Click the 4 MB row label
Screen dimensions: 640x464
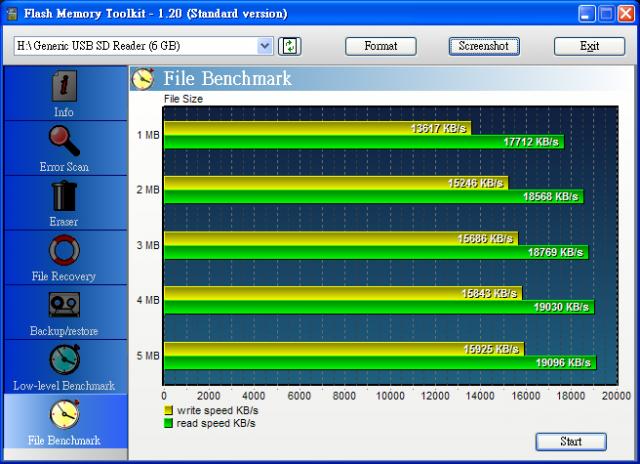[148, 300]
